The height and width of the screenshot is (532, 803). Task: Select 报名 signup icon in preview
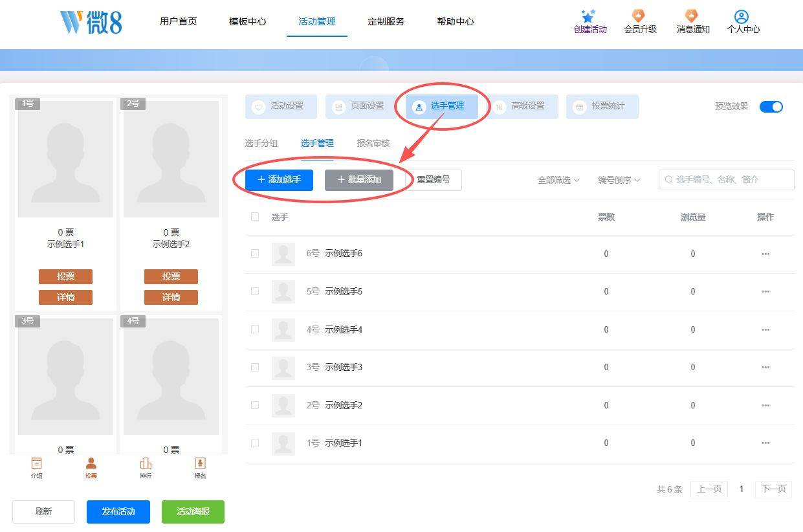pyautogui.click(x=200, y=463)
